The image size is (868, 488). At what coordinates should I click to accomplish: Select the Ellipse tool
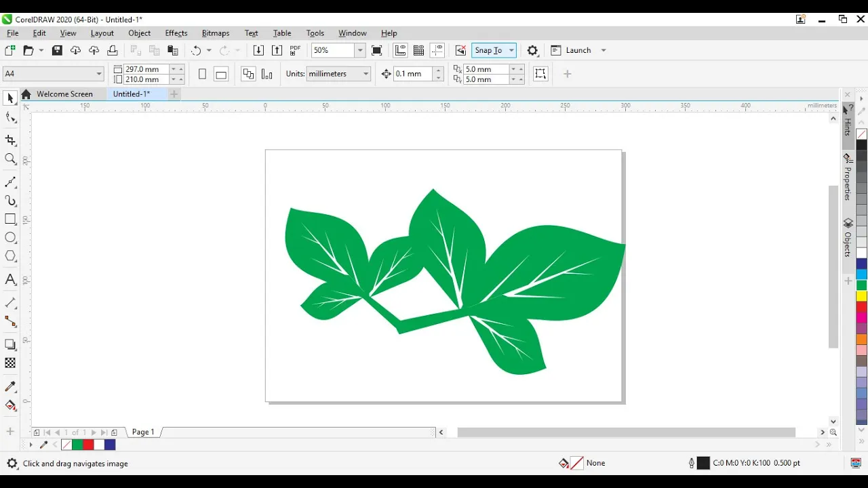[10, 238]
